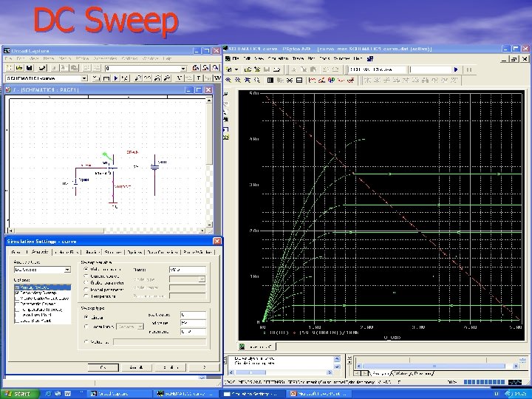532x399 pixels.
Task: Open the part search dropdown in Capture toolbar
Action: coord(183,68)
